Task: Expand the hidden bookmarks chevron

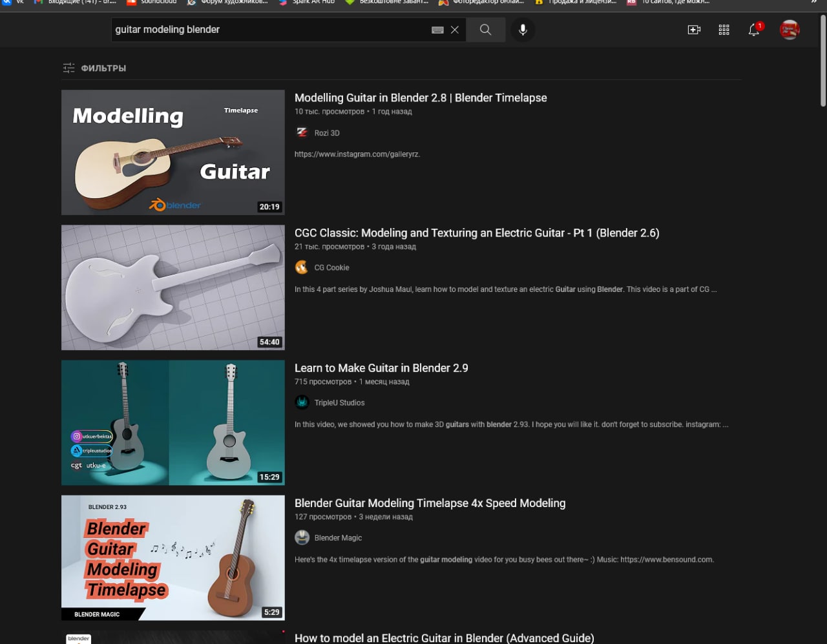Action: click(813, 2)
